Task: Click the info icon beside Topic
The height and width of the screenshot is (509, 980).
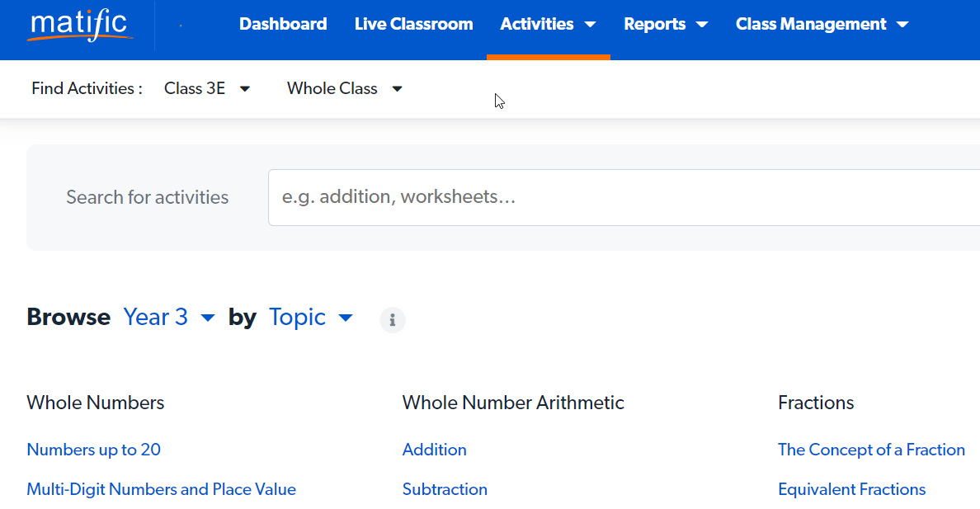Action: pos(392,319)
